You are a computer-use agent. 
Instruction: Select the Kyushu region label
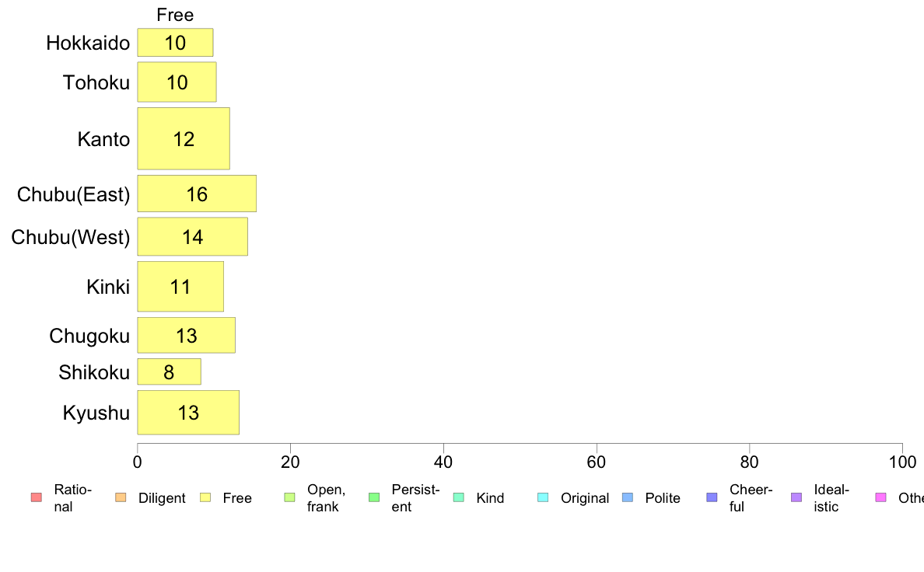pos(96,413)
